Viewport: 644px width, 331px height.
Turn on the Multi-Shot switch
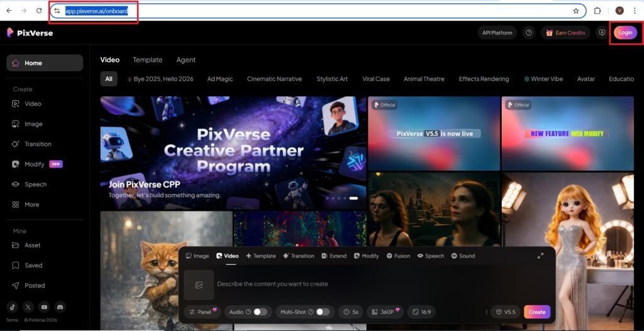click(323, 311)
